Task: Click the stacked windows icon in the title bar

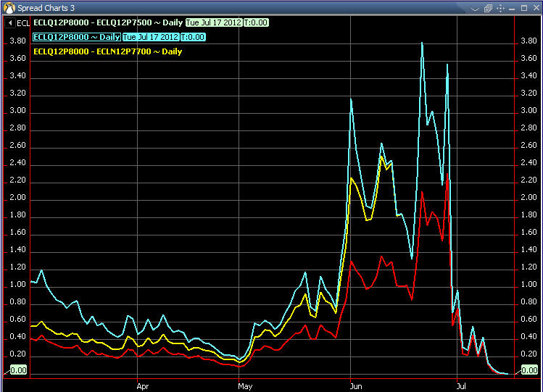Action: pyautogui.click(x=489, y=8)
